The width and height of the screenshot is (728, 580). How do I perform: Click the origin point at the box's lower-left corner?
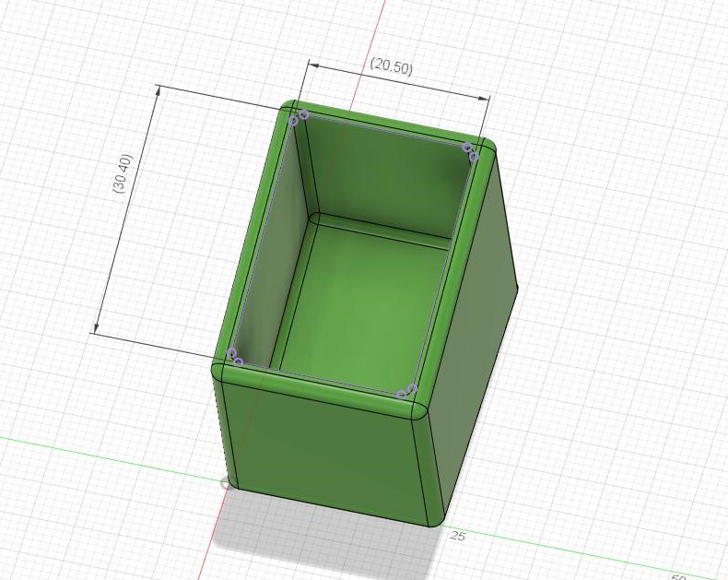click(225, 483)
